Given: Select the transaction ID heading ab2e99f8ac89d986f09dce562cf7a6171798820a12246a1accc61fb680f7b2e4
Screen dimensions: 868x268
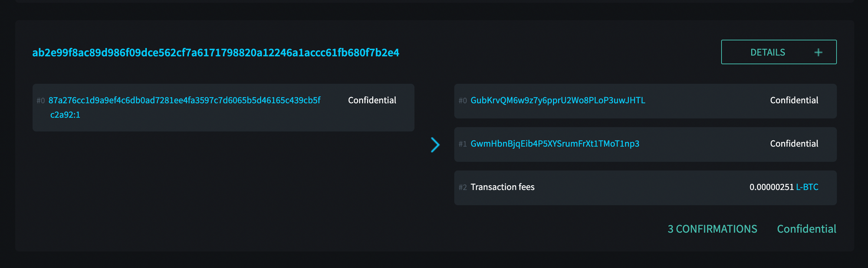Looking at the screenshot, I should (x=216, y=52).
